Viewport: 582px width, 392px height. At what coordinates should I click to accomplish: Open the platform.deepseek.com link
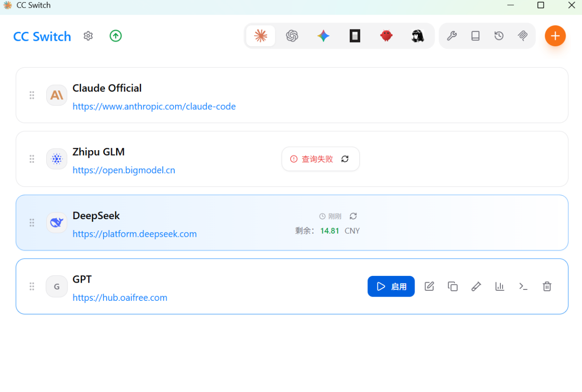pyautogui.click(x=135, y=234)
